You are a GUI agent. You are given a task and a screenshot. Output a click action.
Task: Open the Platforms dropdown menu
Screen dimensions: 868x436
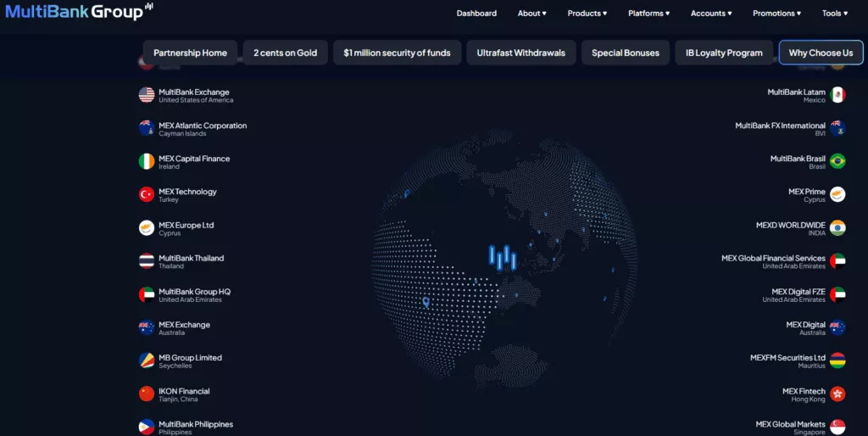648,14
